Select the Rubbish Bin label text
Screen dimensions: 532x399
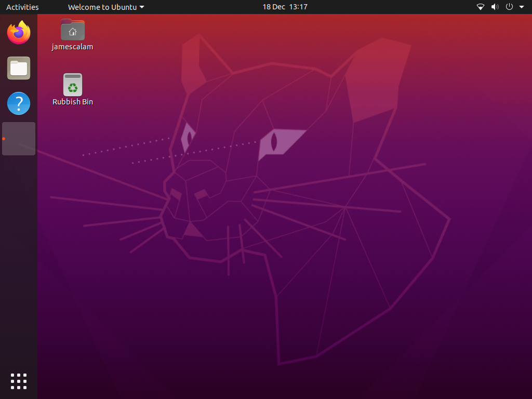(x=72, y=102)
